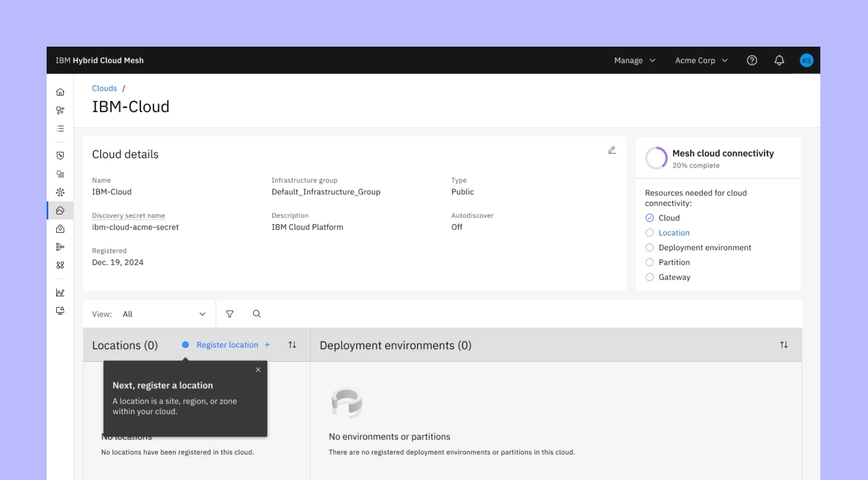Open the View: All dropdown
The height and width of the screenshot is (480, 868).
coord(149,314)
